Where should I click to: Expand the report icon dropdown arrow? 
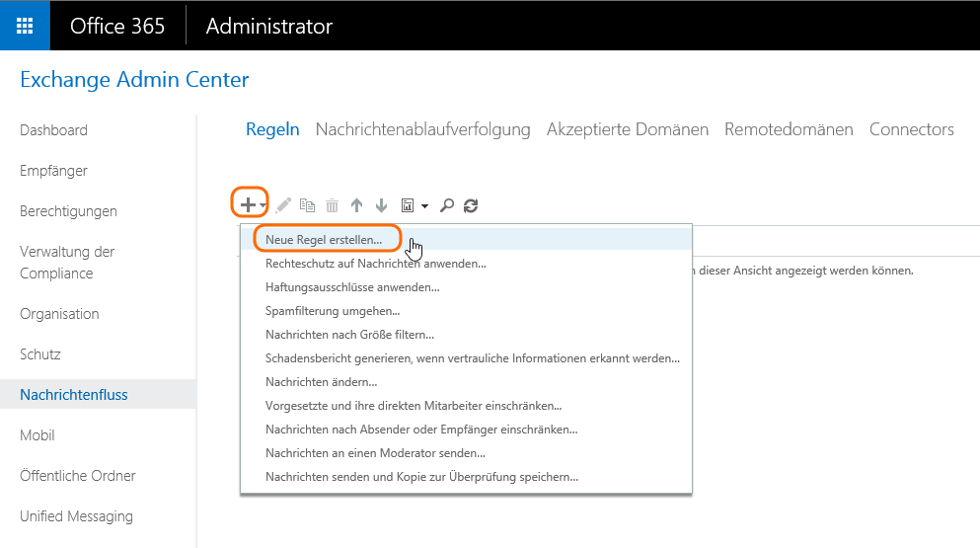click(424, 205)
